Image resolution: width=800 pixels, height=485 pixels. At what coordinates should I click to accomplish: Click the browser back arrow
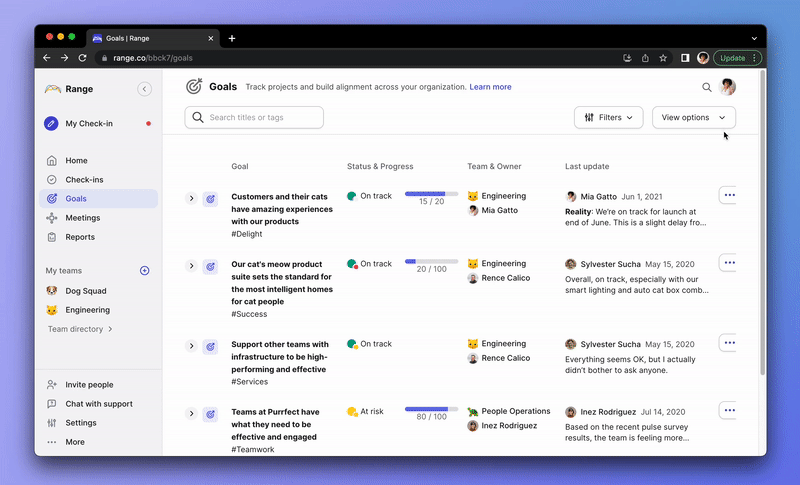(47, 58)
